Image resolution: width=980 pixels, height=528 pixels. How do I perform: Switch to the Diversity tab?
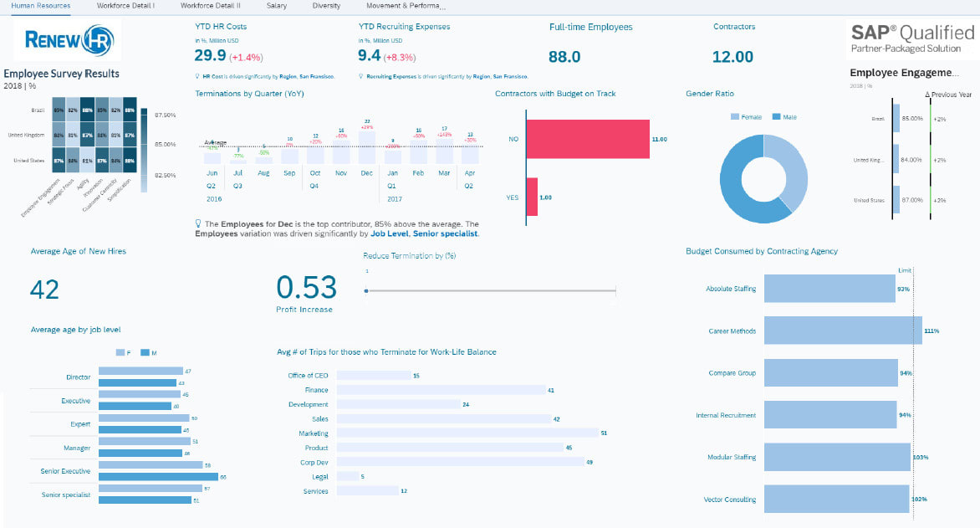pos(325,5)
